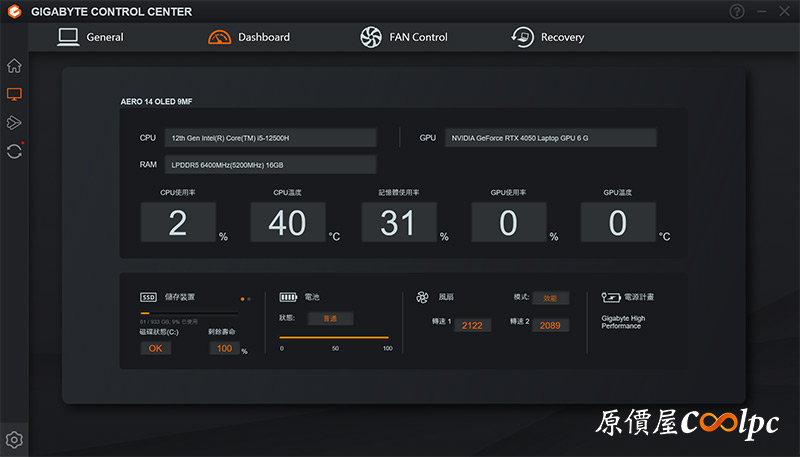Click the CPU temperature value 40
The height and width of the screenshot is (457, 800).
[288, 222]
